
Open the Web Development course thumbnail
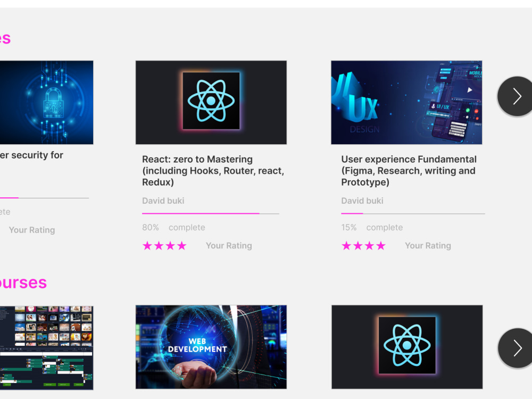click(211, 347)
